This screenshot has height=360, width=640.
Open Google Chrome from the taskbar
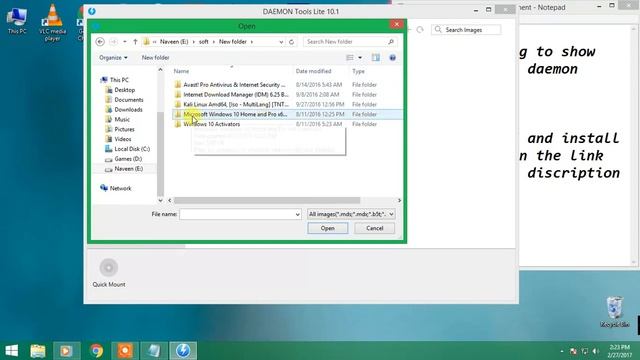[x=97, y=351]
